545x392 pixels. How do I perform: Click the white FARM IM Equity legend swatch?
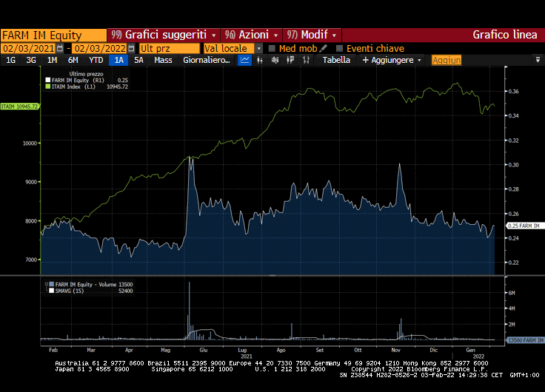pos(48,80)
